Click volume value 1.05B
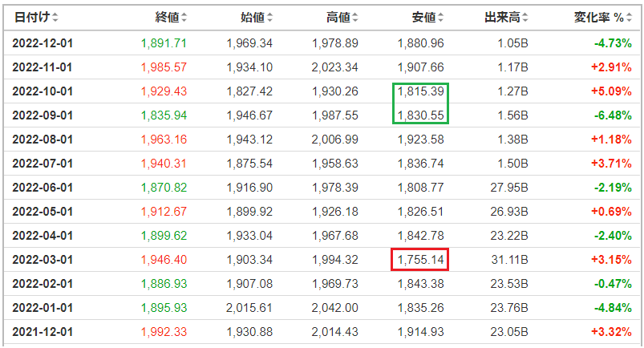This screenshot has height=348, width=644. 512,43
